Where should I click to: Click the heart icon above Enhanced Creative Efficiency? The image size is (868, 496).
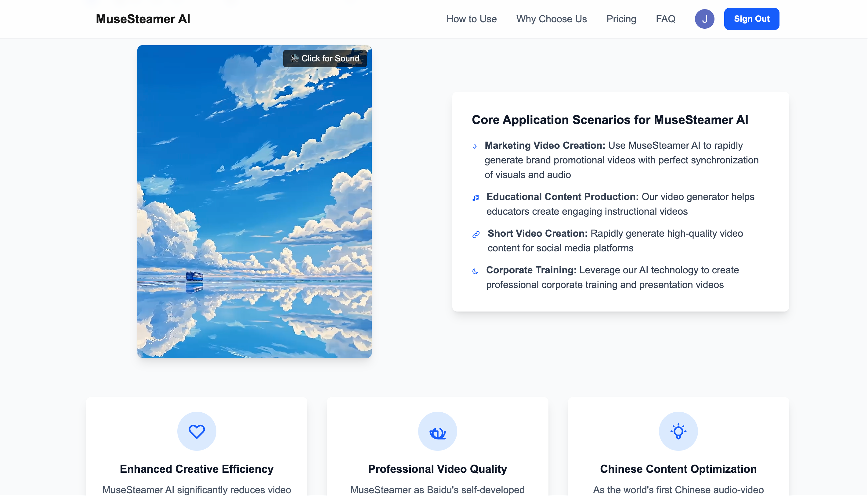[x=197, y=431]
